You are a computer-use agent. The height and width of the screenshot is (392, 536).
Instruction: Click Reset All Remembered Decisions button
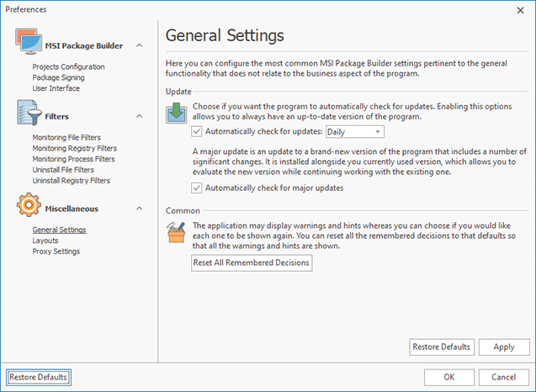click(252, 262)
